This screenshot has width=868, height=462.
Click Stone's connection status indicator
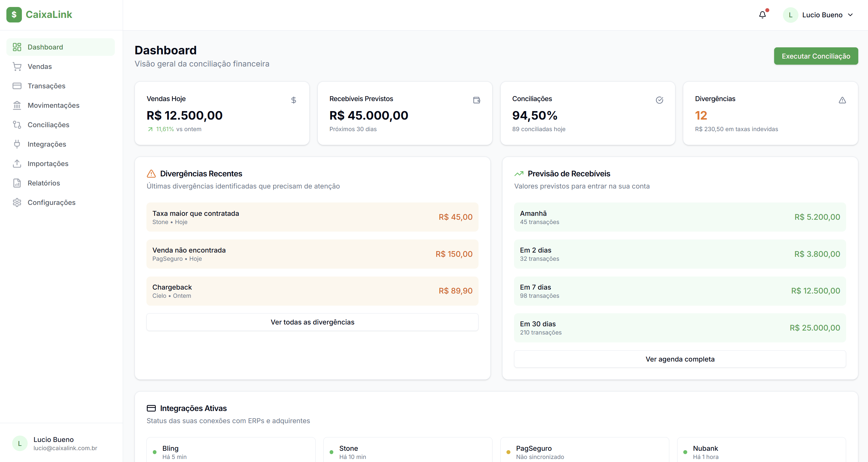[x=331, y=452]
